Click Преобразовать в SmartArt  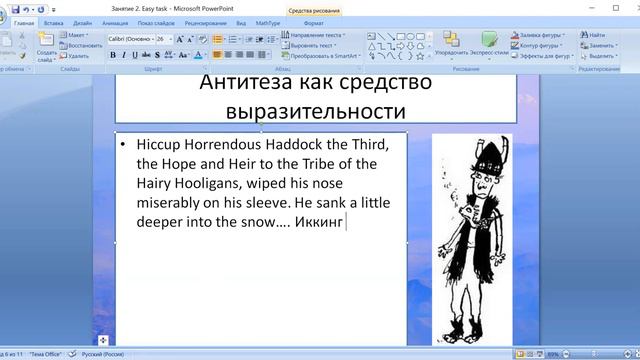coord(321,56)
